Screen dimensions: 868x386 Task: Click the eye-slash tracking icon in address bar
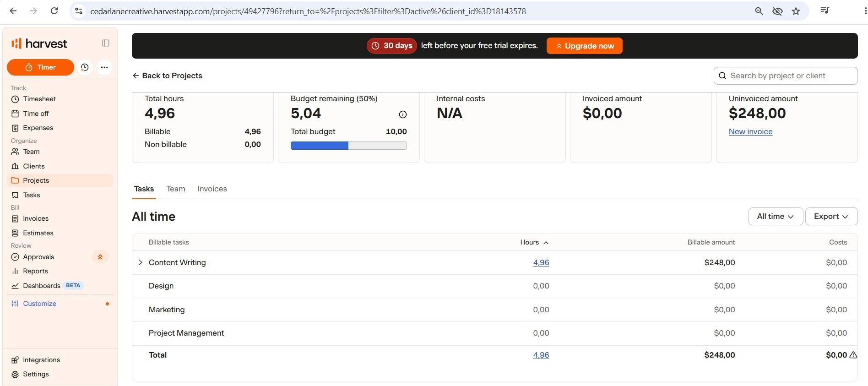(777, 11)
